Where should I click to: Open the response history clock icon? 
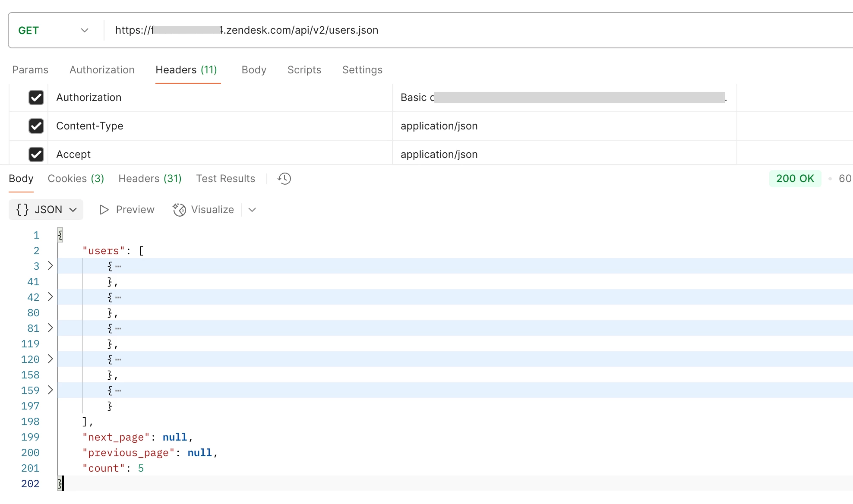pos(284,179)
